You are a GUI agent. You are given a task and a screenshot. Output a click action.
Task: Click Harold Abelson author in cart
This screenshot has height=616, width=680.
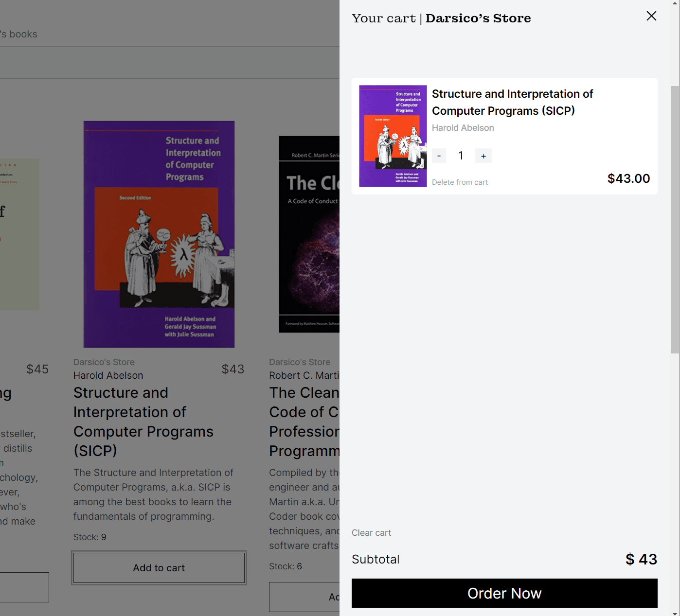pos(463,128)
